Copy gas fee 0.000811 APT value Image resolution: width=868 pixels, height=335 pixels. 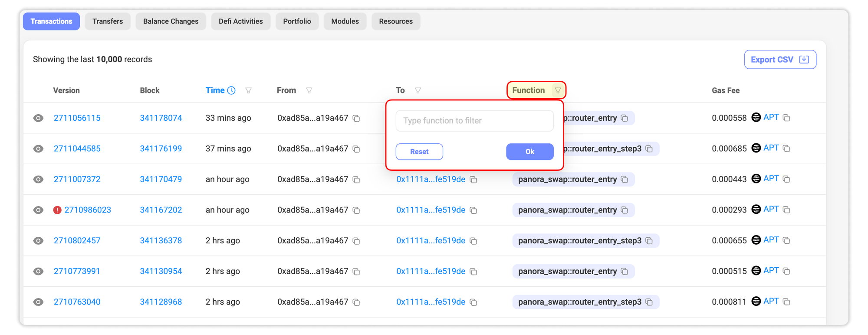click(786, 302)
